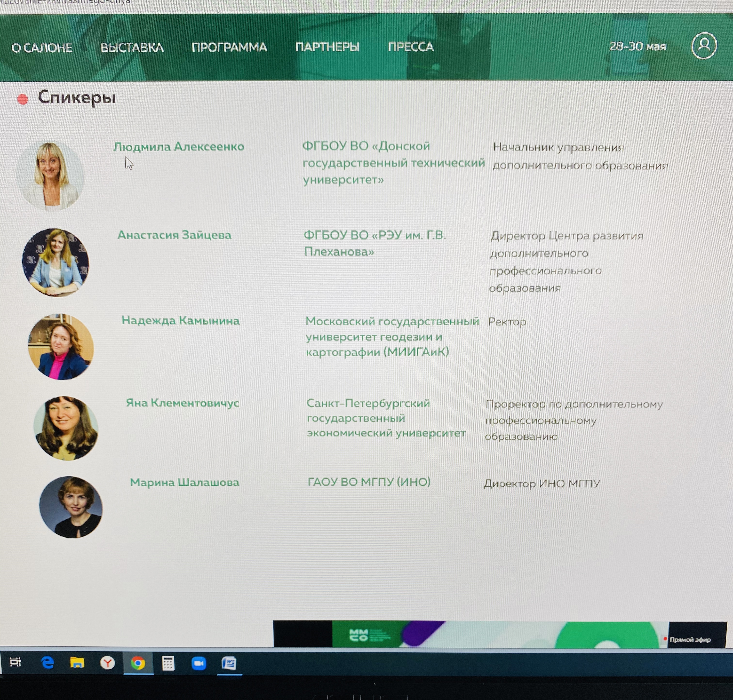Select Яна Клементовичус's profile photo

point(66,428)
